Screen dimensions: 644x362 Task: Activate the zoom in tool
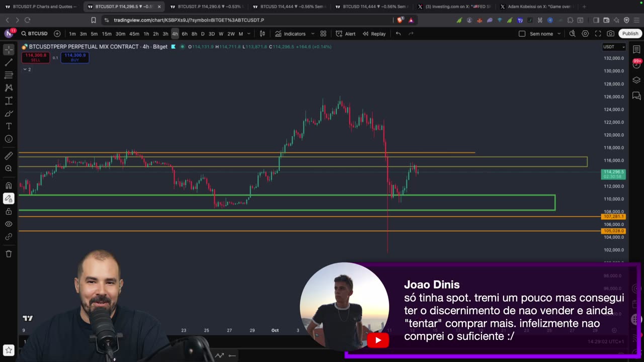(x=9, y=168)
